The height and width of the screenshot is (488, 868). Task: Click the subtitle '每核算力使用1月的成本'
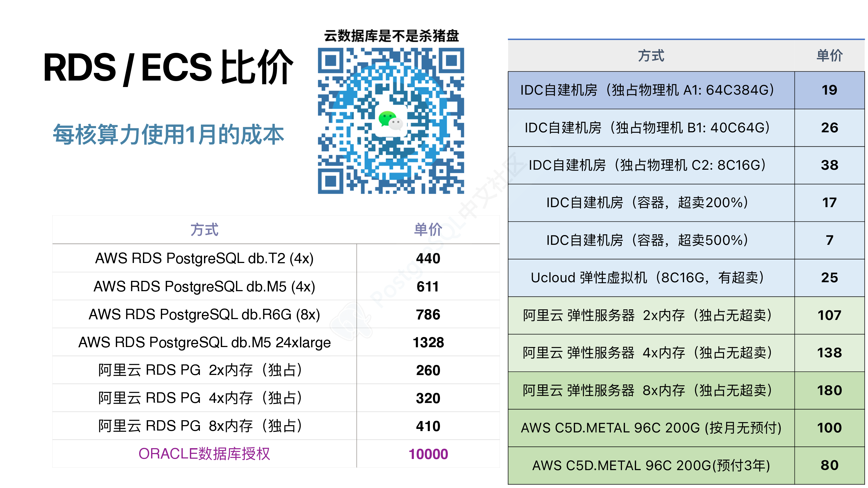tap(168, 134)
